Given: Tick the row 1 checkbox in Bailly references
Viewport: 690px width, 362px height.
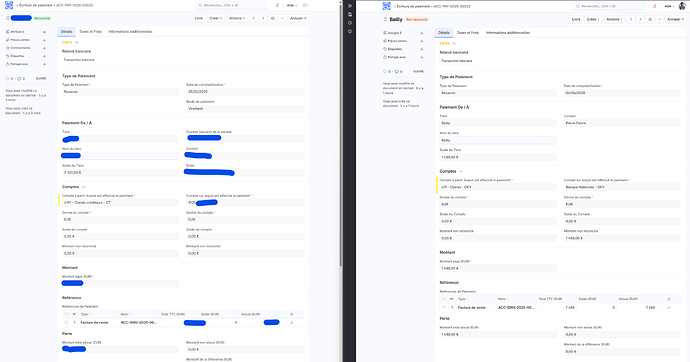Looking at the screenshot, I should pyautogui.click(x=444, y=307).
